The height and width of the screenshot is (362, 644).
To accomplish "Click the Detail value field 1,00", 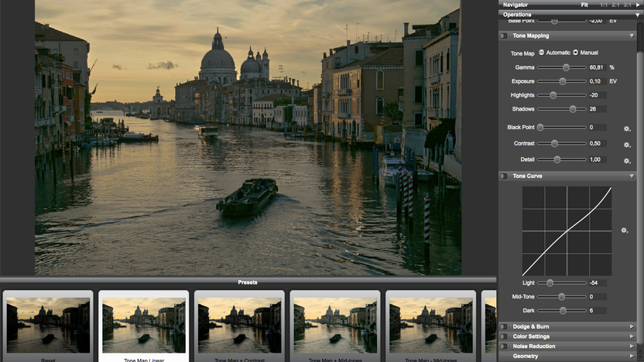I will 598,159.
